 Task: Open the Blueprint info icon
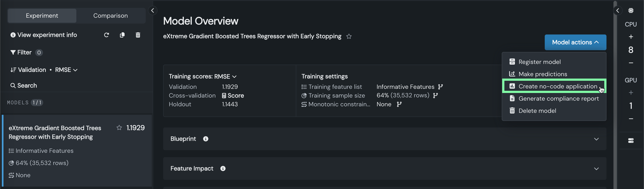click(206, 139)
